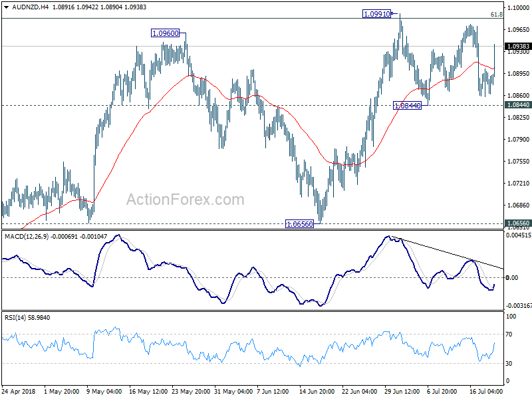Click the MACD 0.00 scale value
Screen dimensions: 532x399
click(512, 277)
